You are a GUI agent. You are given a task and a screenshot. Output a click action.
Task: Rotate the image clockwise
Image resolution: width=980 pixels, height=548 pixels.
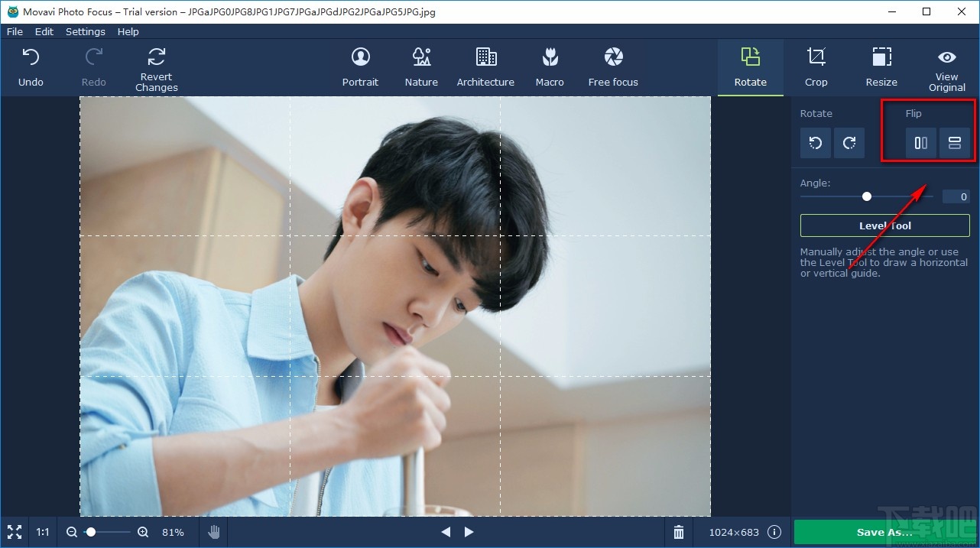coord(849,143)
